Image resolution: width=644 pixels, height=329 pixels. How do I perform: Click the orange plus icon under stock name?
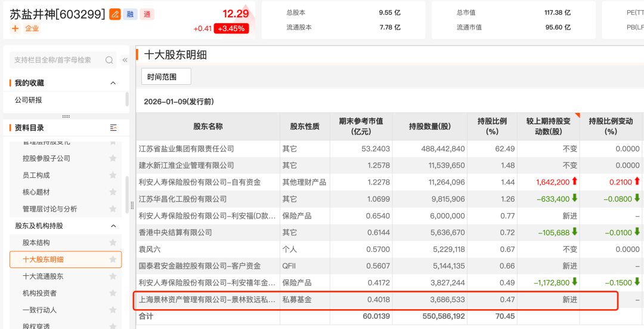point(15,28)
